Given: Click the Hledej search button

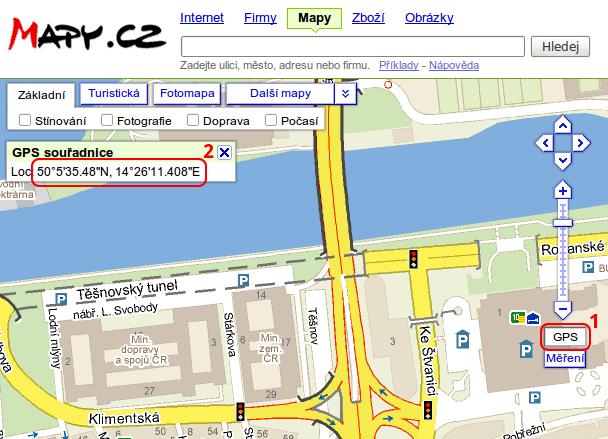Looking at the screenshot, I should [x=560, y=47].
